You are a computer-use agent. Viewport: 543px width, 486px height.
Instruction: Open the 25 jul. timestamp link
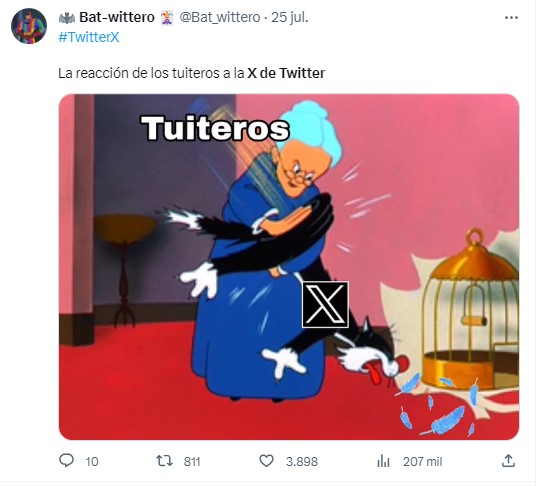point(290,17)
